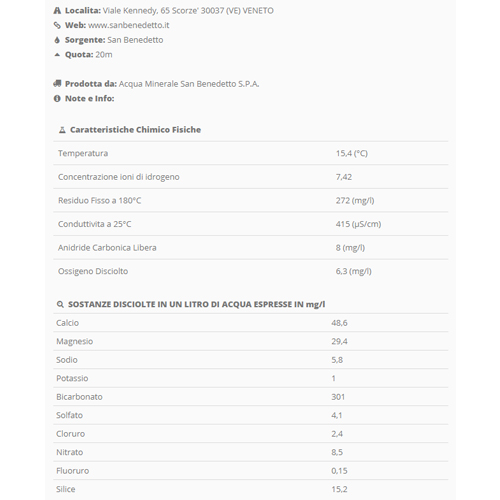The image size is (500, 500).
Task: Click the Acqua Minerale San Benedetto S.P.A. text
Action: (189, 84)
